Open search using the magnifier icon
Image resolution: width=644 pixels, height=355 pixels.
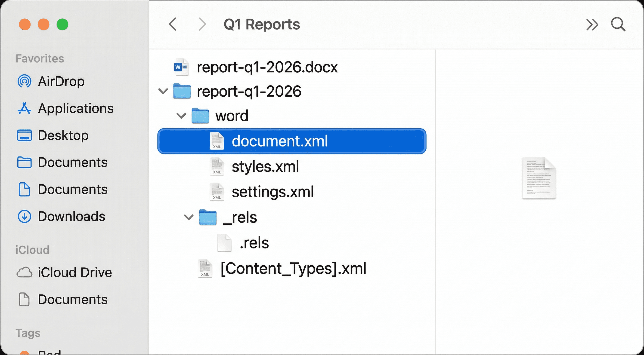618,24
